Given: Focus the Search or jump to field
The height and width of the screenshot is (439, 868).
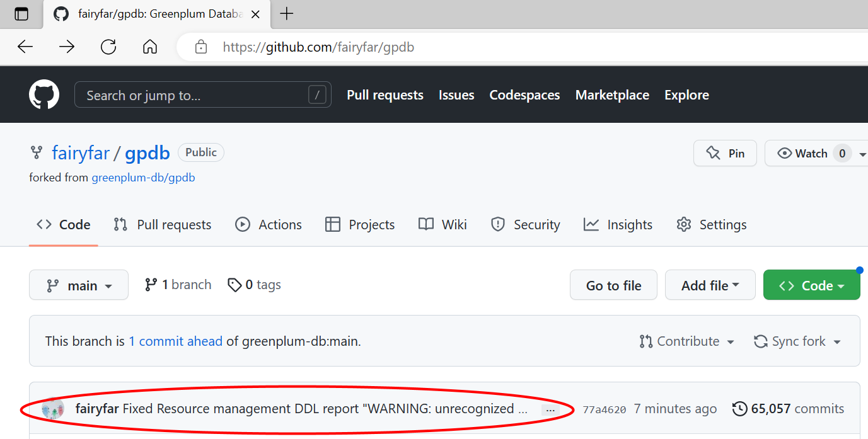Looking at the screenshot, I should tap(203, 95).
